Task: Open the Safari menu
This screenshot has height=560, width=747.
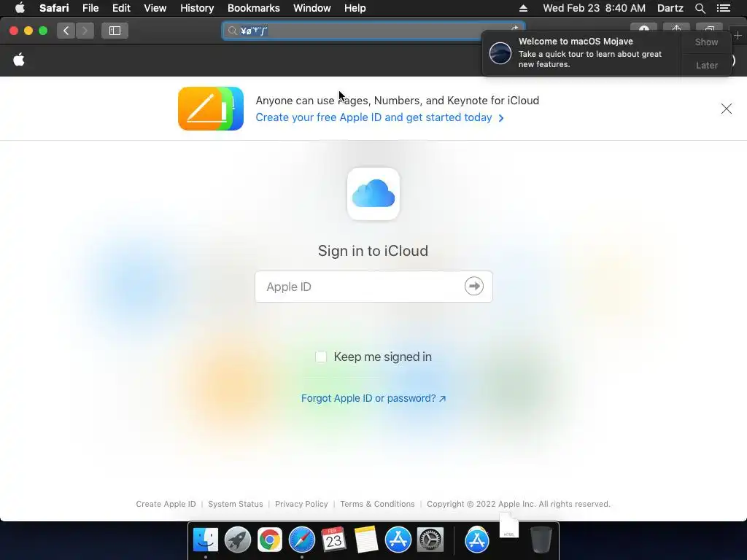Action: 54,8
